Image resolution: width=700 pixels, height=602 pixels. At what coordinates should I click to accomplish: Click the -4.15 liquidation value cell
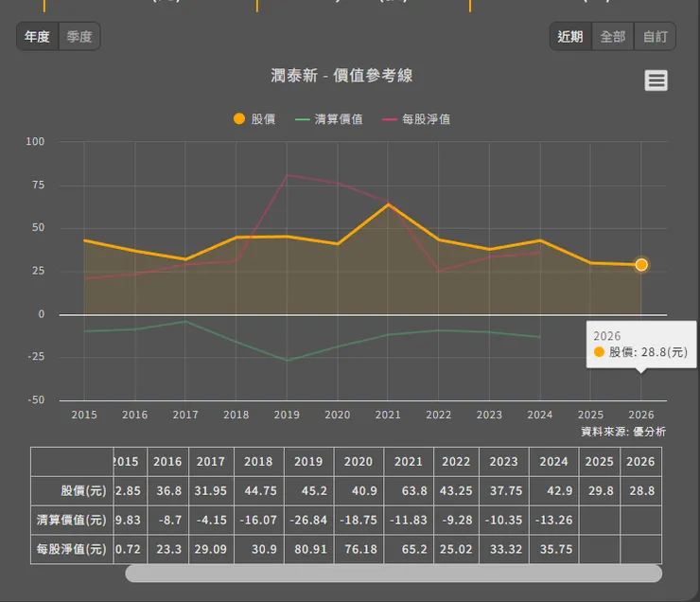click(x=211, y=520)
